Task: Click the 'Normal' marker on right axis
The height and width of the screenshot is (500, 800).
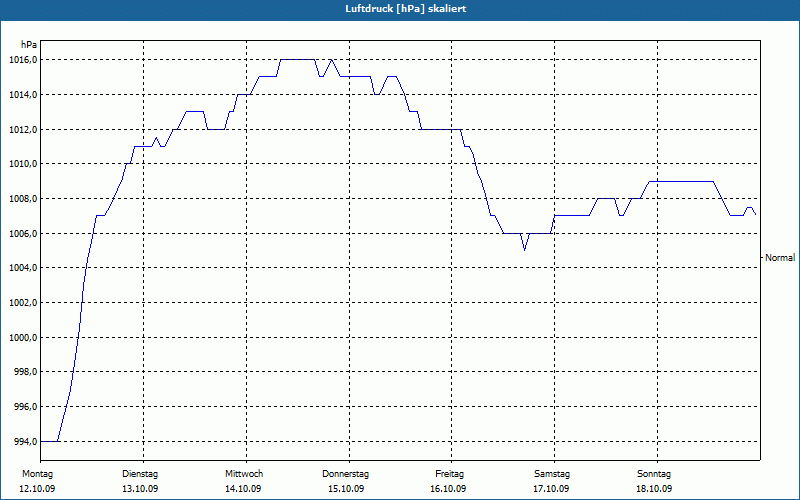Action: pyautogui.click(x=780, y=258)
